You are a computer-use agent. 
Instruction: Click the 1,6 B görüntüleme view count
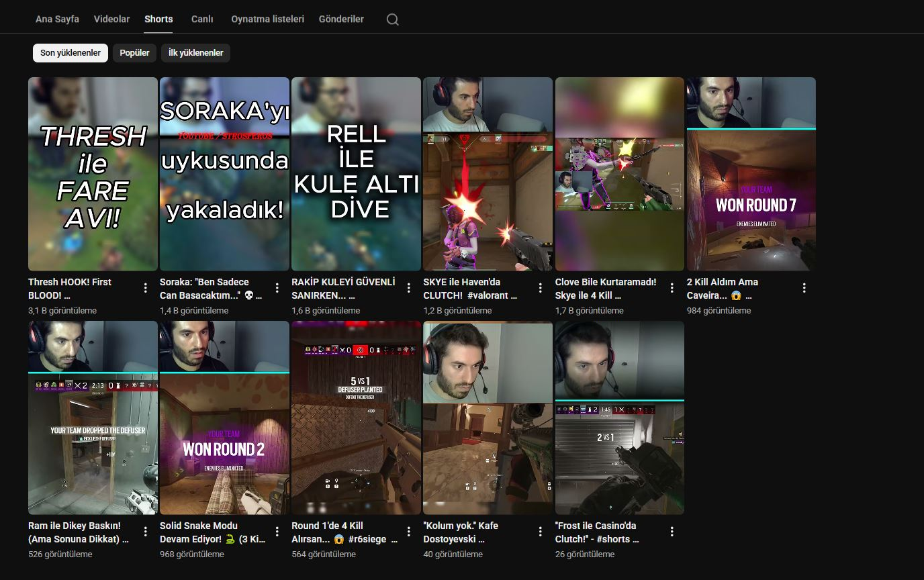point(326,311)
